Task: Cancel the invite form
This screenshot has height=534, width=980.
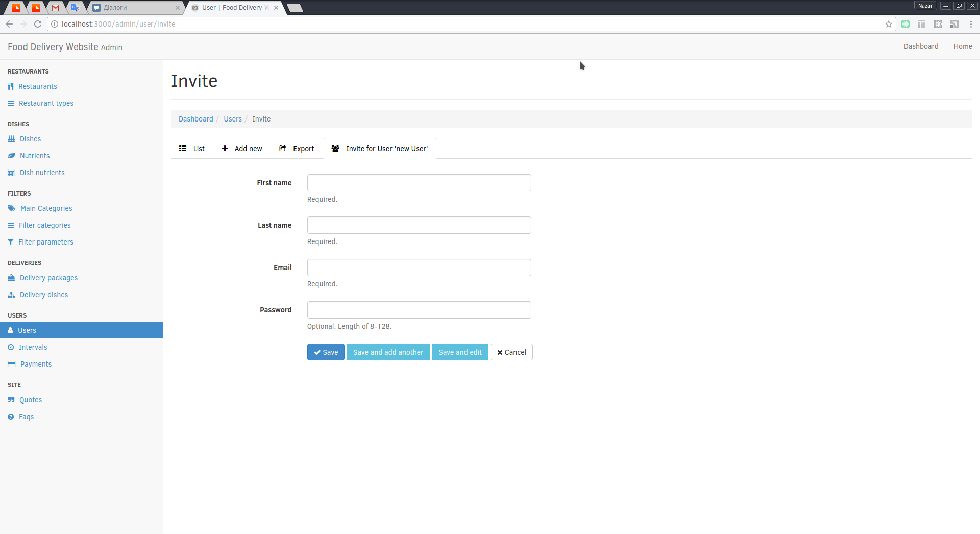Action: (511, 352)
